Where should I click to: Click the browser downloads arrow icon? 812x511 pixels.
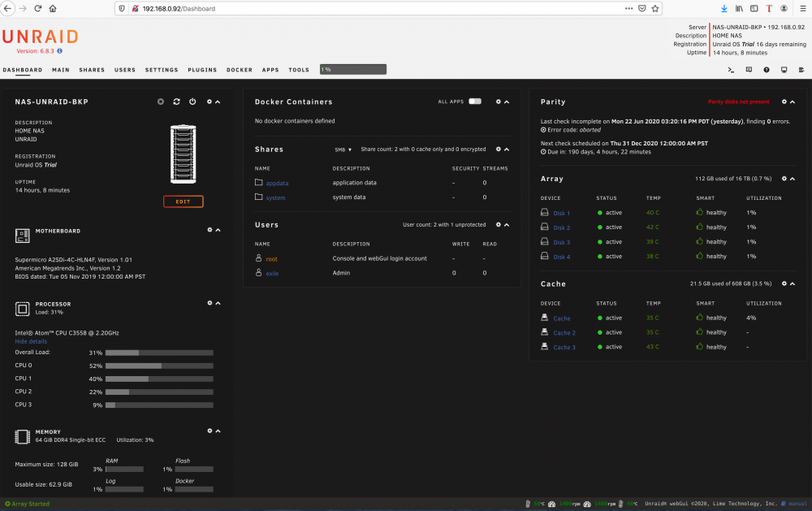(724, 8)
